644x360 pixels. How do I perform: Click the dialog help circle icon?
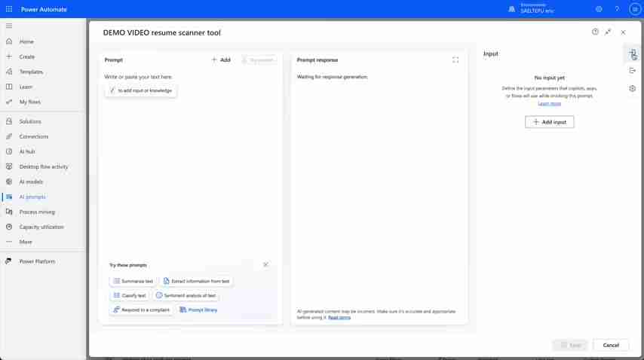tap(595, 32)
